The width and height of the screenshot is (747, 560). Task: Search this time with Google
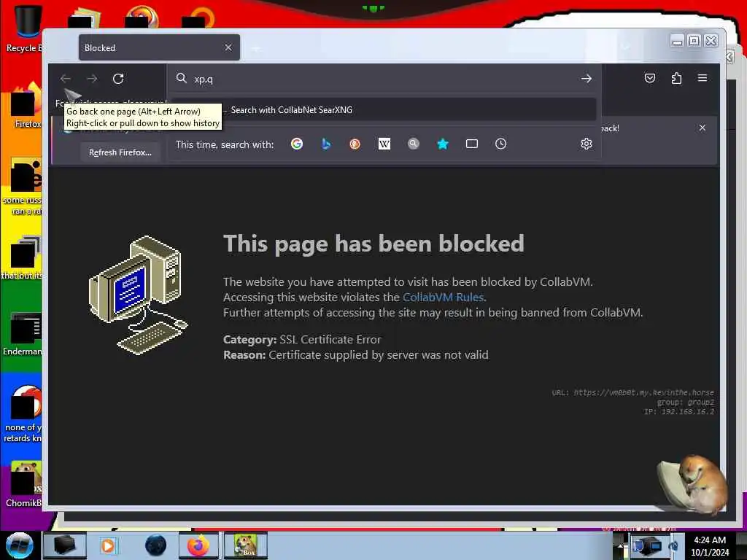(297, 144)
